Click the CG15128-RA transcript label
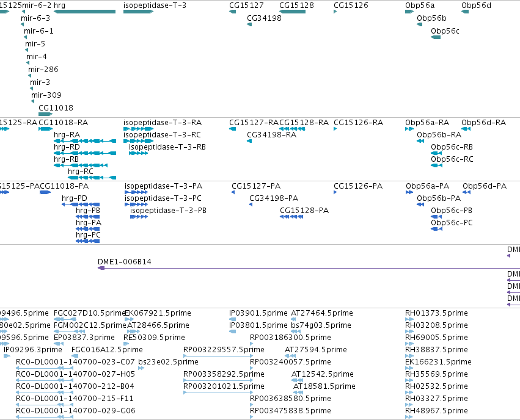520x420 pixels. (x=304, y=123)
